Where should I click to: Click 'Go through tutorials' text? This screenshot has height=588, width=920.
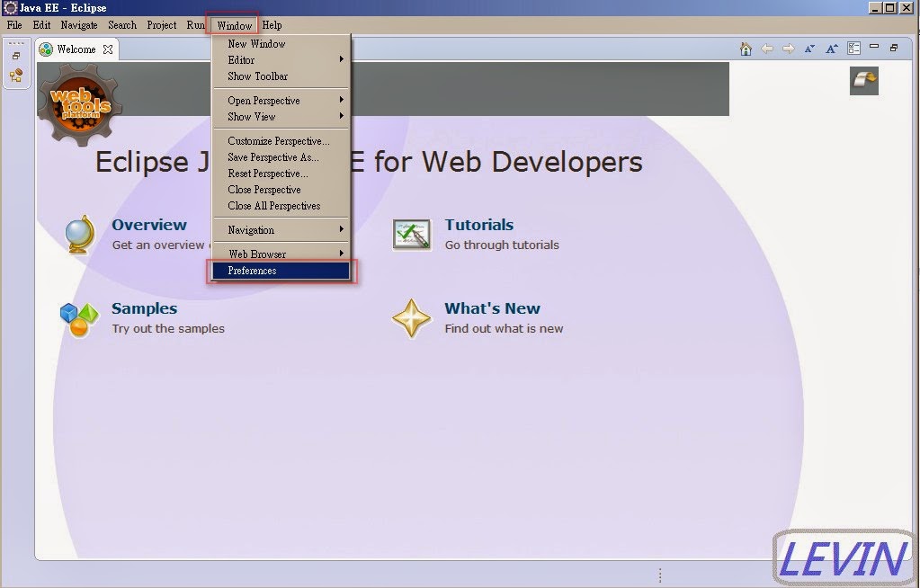point(502,245)
